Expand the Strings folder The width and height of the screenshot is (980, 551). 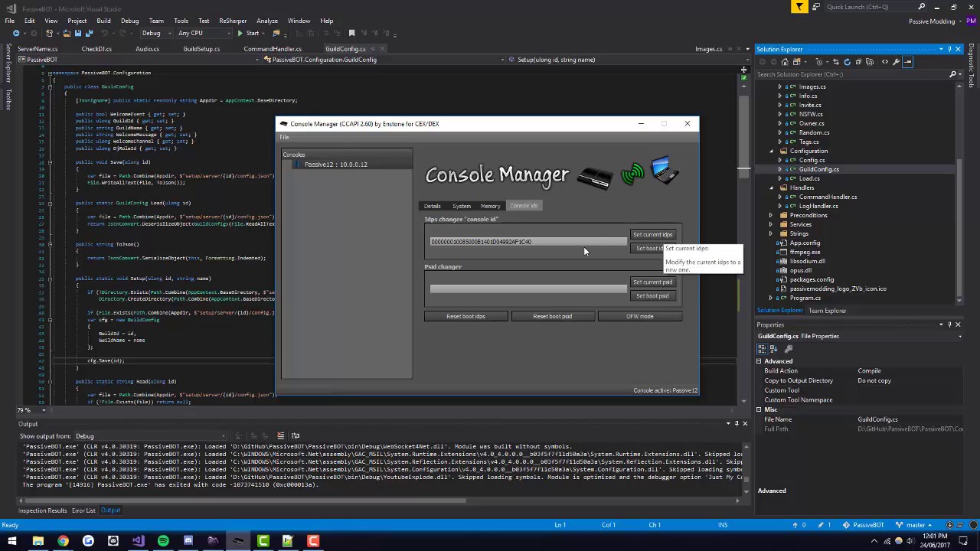pos(771,233)
